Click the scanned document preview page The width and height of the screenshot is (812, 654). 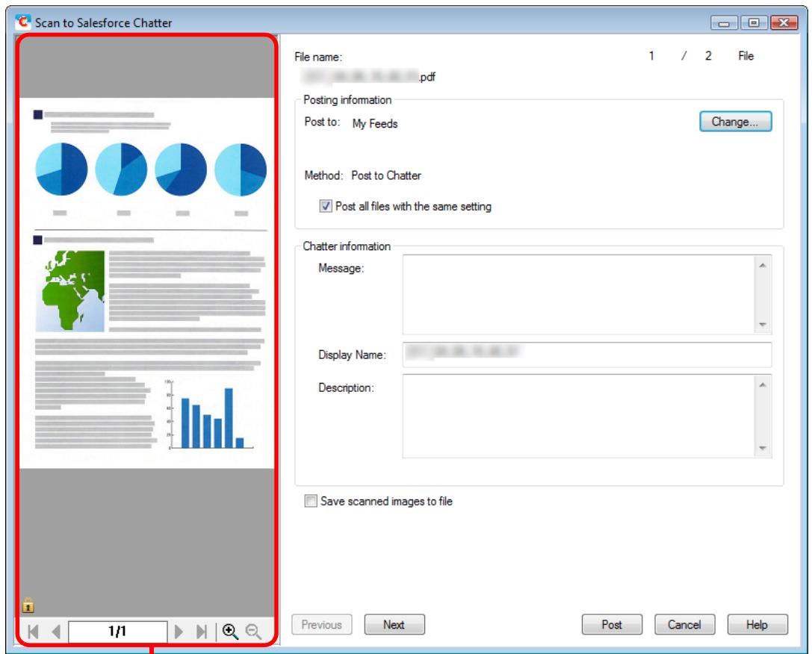[x=146, y=283]
